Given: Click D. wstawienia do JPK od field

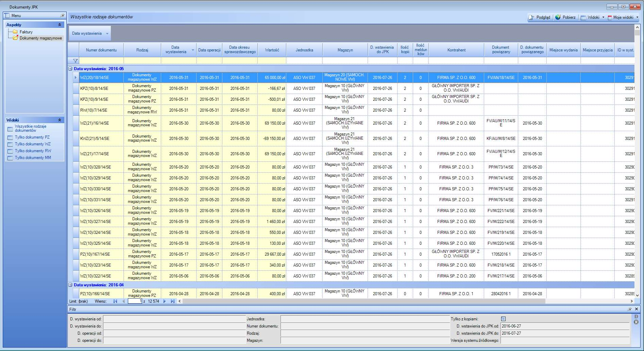Looking at the screenshot, I should [x=565, y=326].
